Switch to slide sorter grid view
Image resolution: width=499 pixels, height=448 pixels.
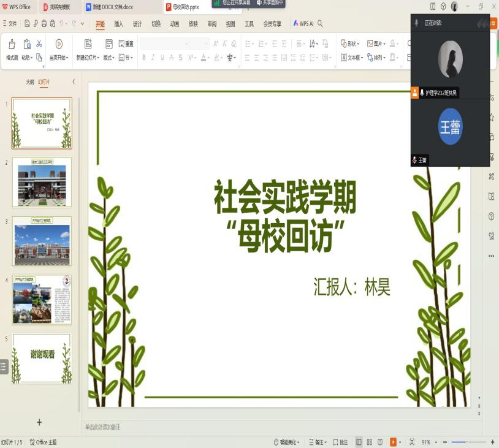point(369,442)
